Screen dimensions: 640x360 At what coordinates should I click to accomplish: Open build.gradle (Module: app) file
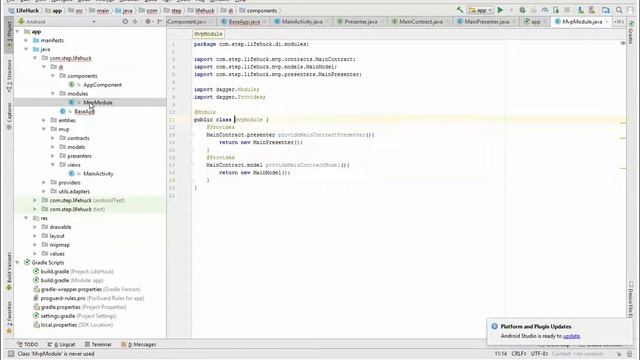[x=68, y=280]
